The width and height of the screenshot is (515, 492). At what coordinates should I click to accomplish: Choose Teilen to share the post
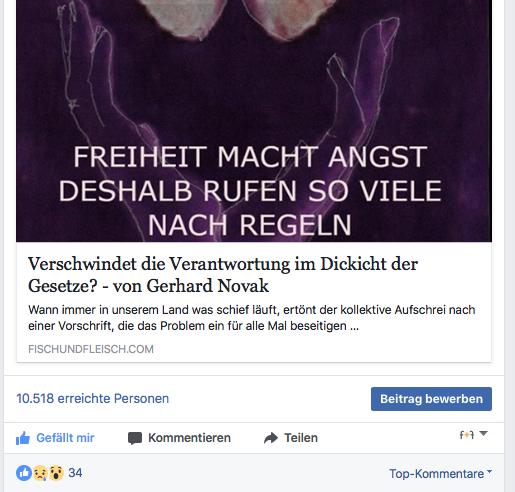pyautogui.click(x=291, y=438)
